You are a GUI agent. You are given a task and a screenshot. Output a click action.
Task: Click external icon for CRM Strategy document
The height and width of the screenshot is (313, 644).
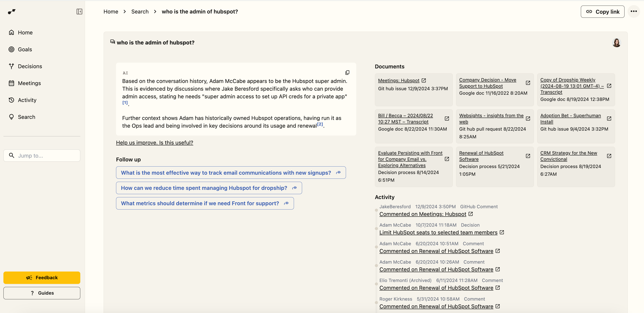(609, 156)
